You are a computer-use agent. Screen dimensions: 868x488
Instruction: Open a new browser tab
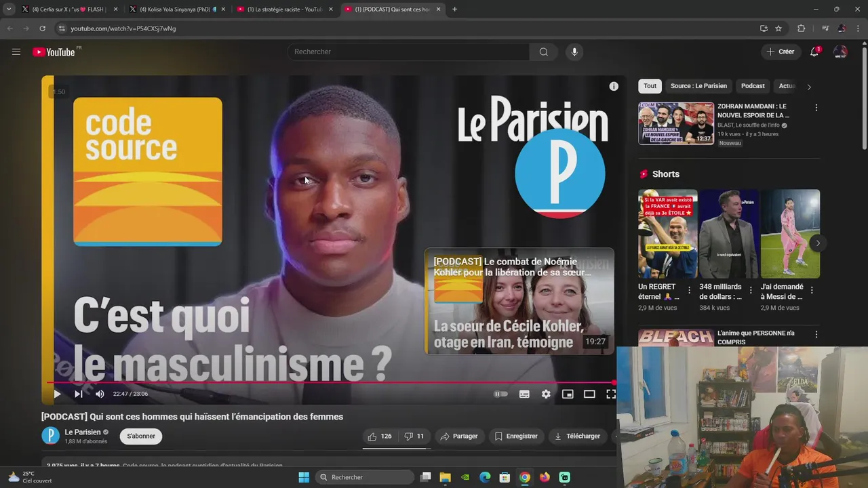point(454,9)
